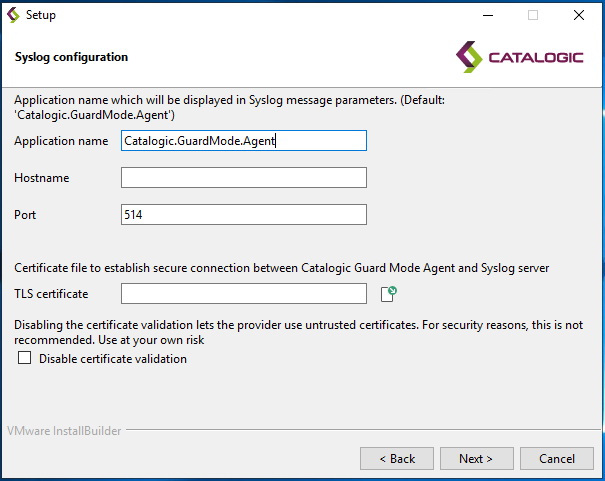Viewport: 605px width, 481px height.
Task: Click the disabled maximize button
Action: click(x=533, y=15)
